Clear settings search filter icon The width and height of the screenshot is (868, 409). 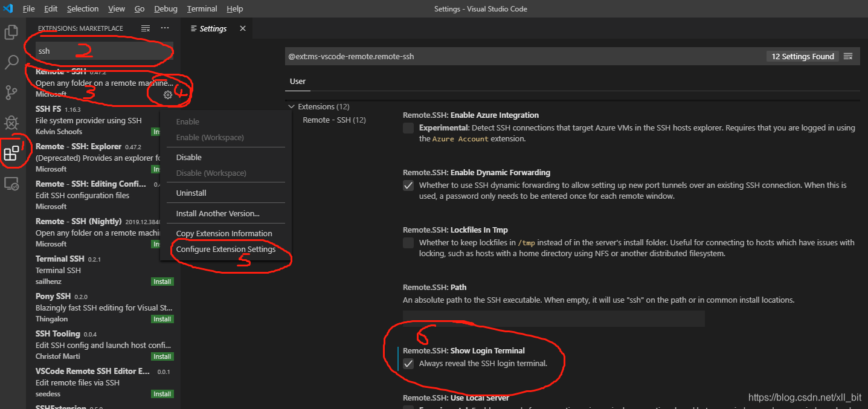click(x=848, y=56)
